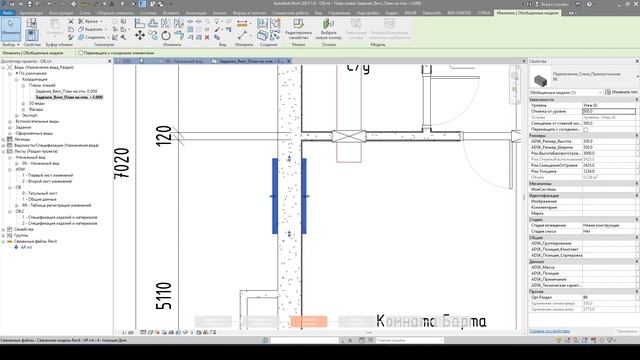Expand the Семейства node
The image size is (640, 360).
(x=3, y=229)
